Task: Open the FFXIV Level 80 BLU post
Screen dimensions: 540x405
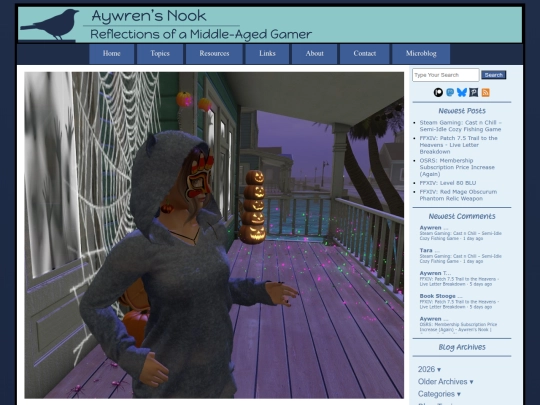Action: pyautogui.click(x=448, y=183)
